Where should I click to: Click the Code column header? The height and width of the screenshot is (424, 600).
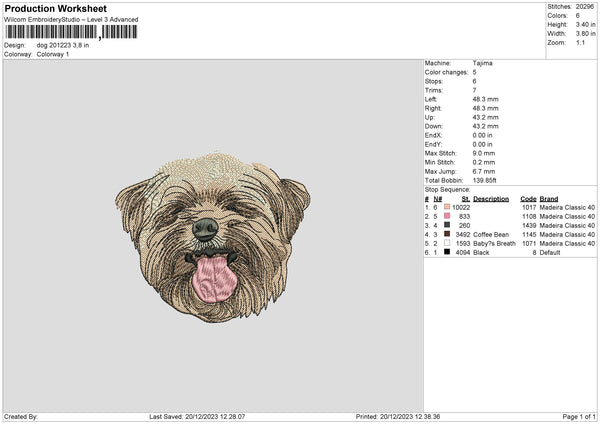(528, 198)
